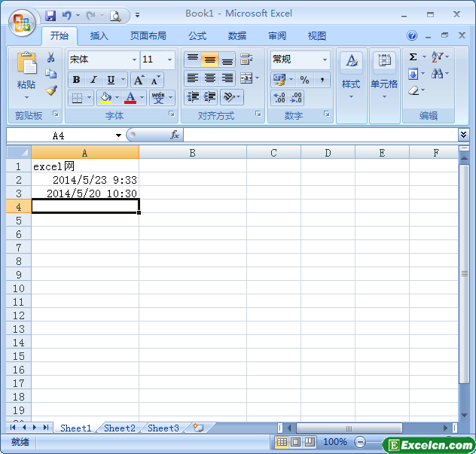Merge and center cells
The height and width of the screenshot is (454, 476).
coord(246,78)
